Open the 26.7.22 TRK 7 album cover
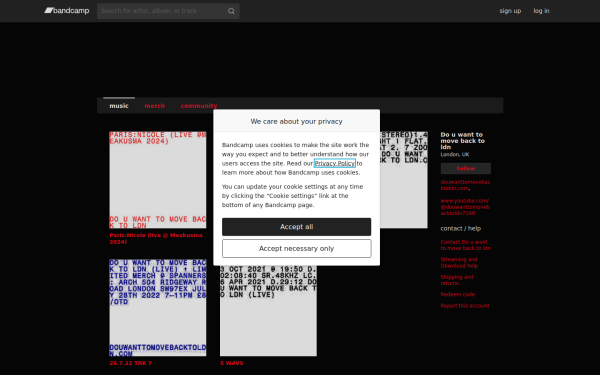This screenshot has height=375, width=600. (x=158, y=308)
